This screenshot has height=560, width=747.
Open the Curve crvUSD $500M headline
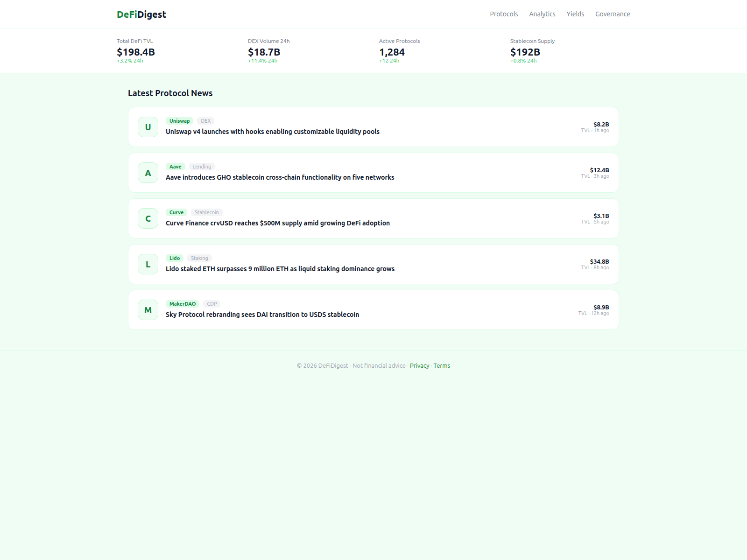[278, 223]
